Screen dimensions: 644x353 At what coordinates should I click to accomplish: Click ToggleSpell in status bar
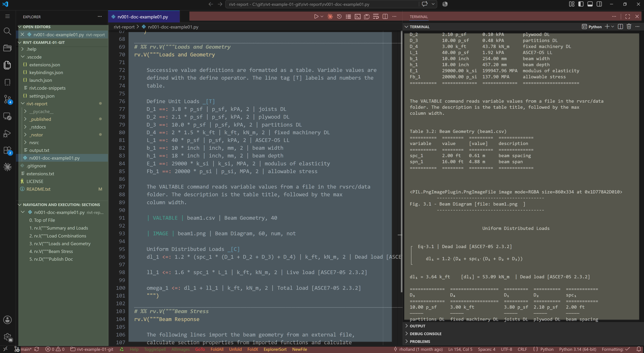tap(155, 350)
